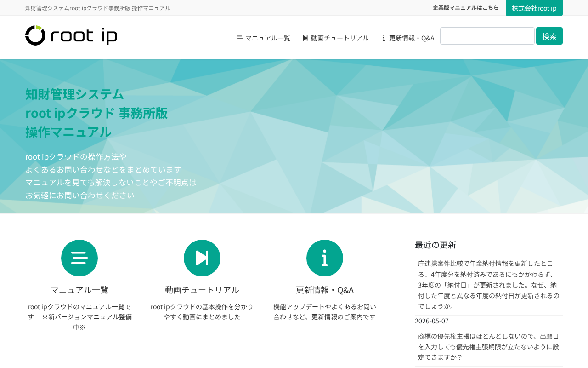Open the 更新情報・Q&A info circle icon
Viewport: 588px width, 368px height.
click(x=325, y=258)
